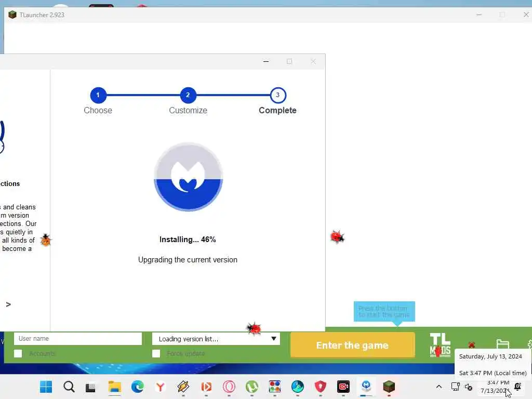Launch Yandex Browser red Y icon
Image resolution: width=532 pixels, height=399 pixels.
160,387
